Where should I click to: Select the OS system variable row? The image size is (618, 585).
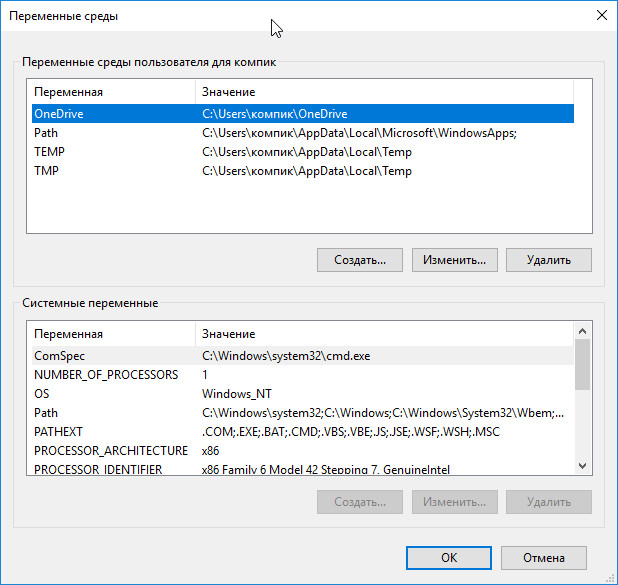pyautogui.click(x=303, y=393)
